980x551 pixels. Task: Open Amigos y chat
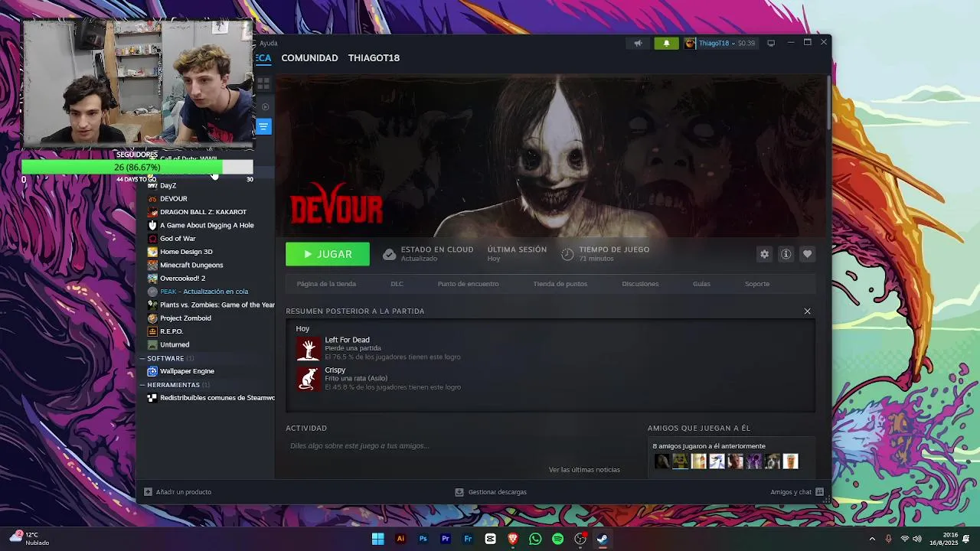coord(797,492)
